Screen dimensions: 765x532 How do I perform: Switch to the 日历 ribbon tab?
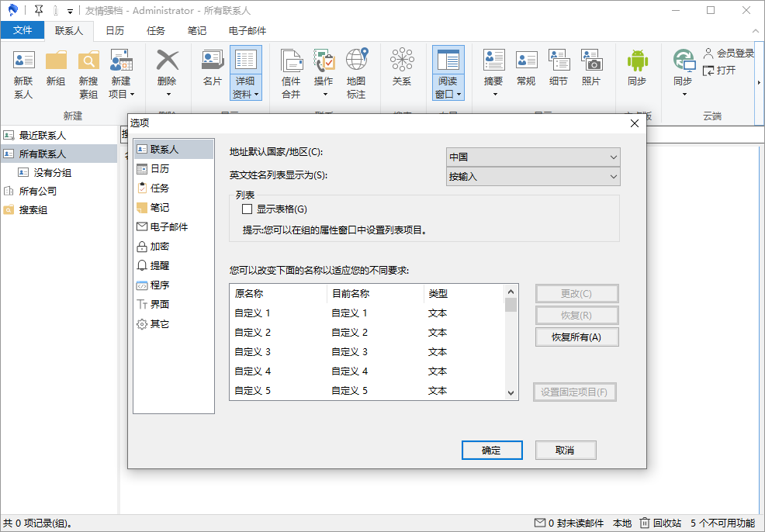[115, 30]
